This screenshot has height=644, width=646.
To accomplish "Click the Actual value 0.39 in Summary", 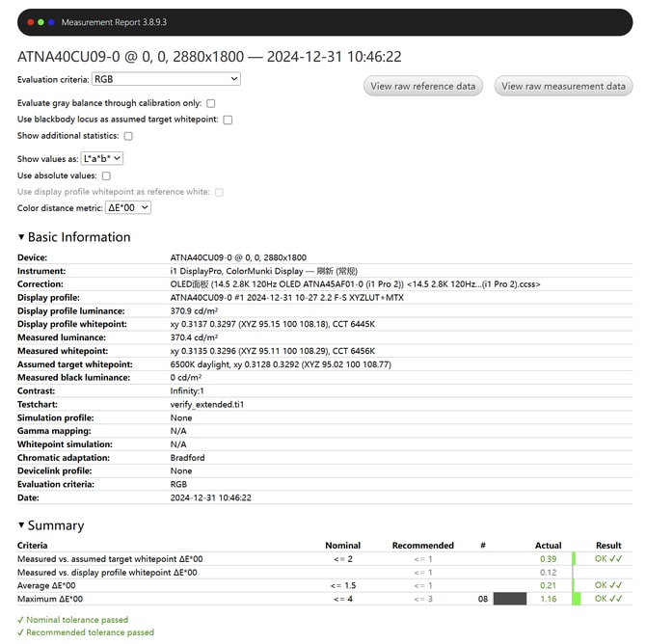I will (549, 559).
